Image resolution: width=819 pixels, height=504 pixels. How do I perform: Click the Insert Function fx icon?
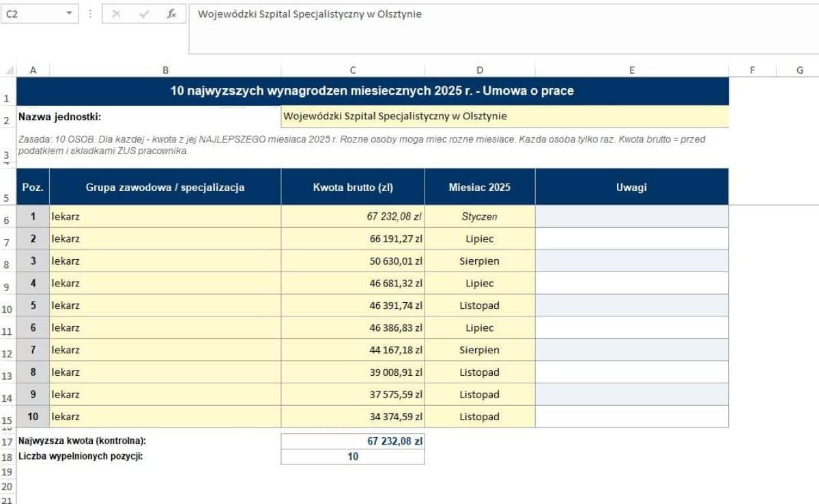coord(172,14)
